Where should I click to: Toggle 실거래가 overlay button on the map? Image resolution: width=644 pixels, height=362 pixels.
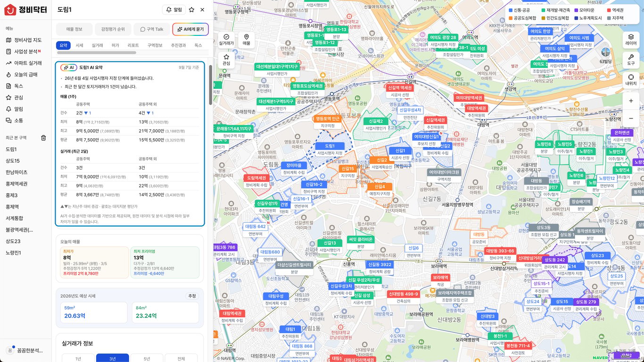tap(226, 40)
